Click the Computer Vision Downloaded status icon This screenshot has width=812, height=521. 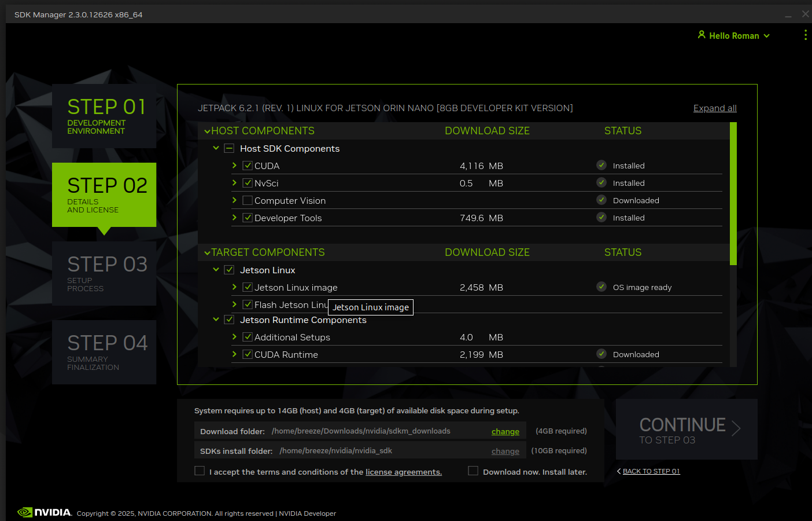pos(601,200)
